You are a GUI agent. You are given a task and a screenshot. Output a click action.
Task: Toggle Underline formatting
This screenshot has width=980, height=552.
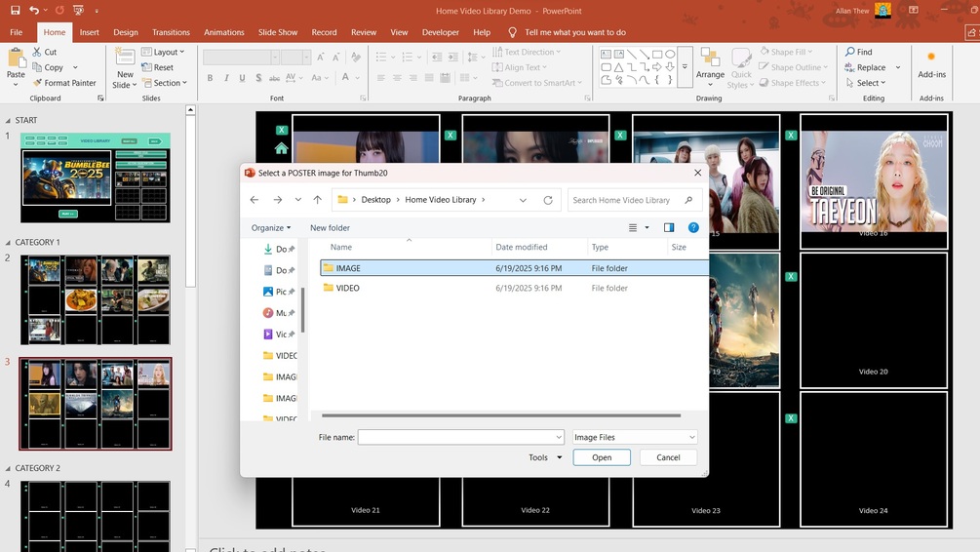tap(243, 77)
